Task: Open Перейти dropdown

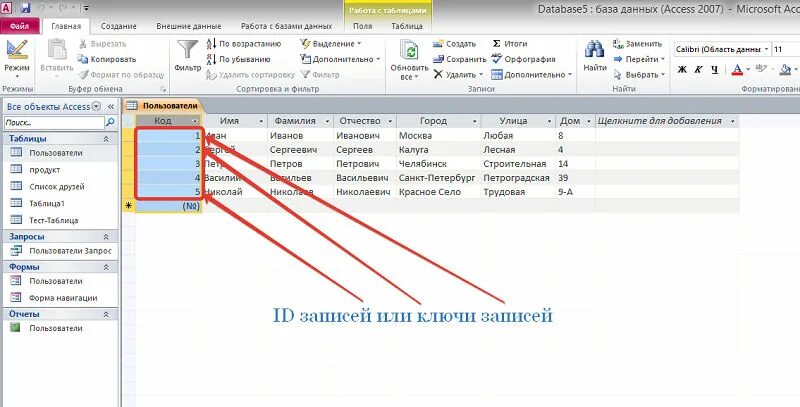Action: click(x=639, y=59)
